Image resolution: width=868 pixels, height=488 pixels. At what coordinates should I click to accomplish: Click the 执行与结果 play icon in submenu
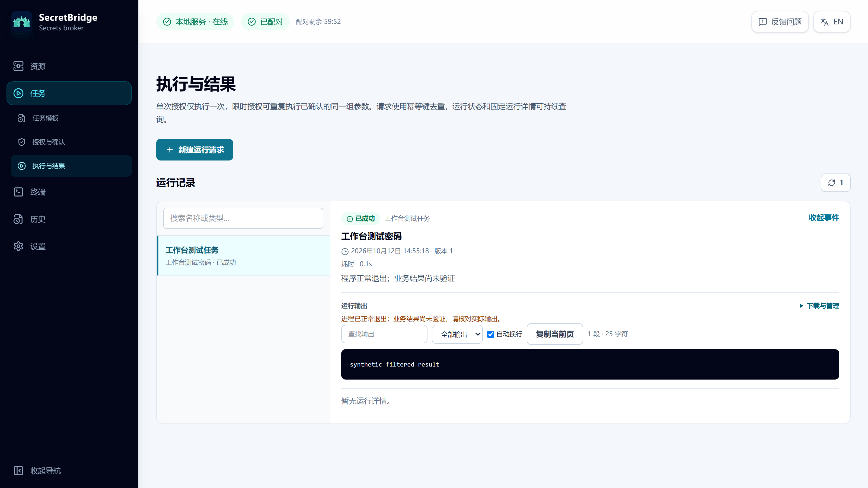click(22, 166)
